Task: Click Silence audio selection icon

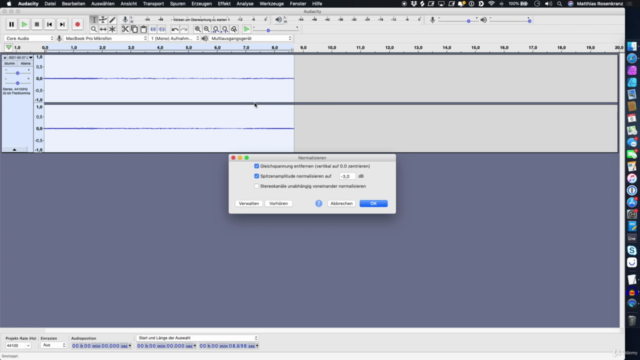Action: click(162, 29)
